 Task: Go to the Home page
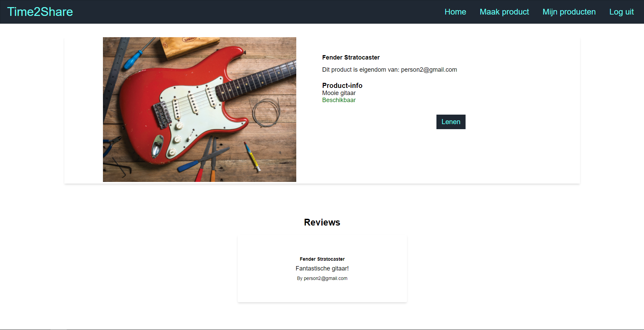tap(455, 12)
